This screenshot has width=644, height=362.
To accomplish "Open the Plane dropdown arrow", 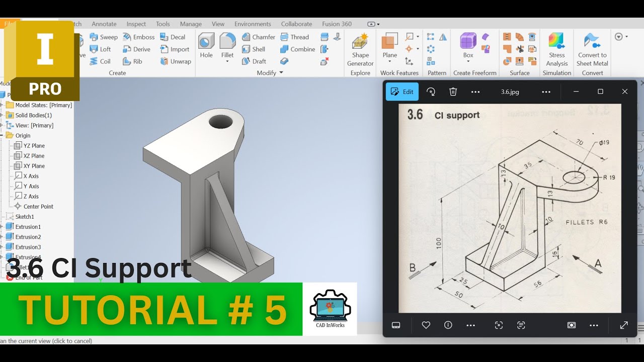I will tap(390, 61).
